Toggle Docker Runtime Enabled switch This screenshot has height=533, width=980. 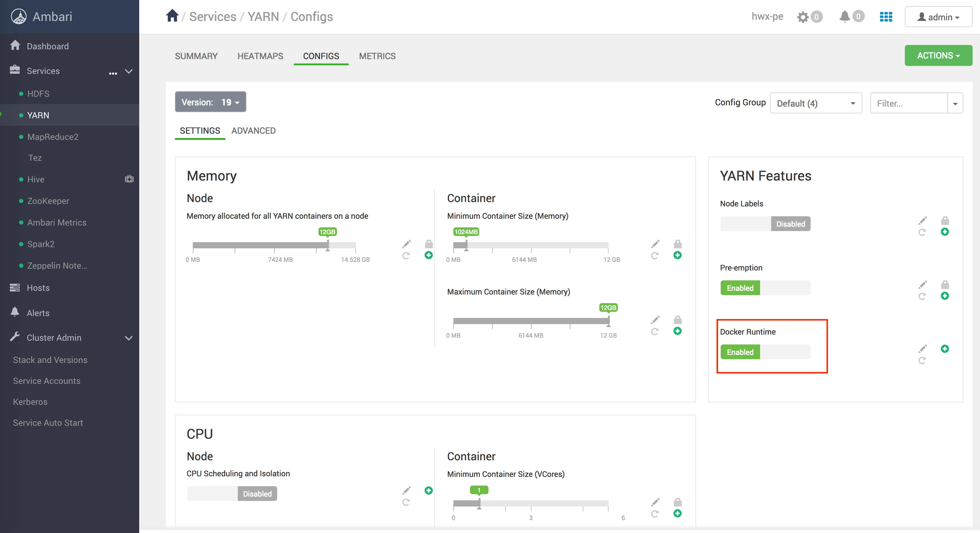[x=765, y=352]
